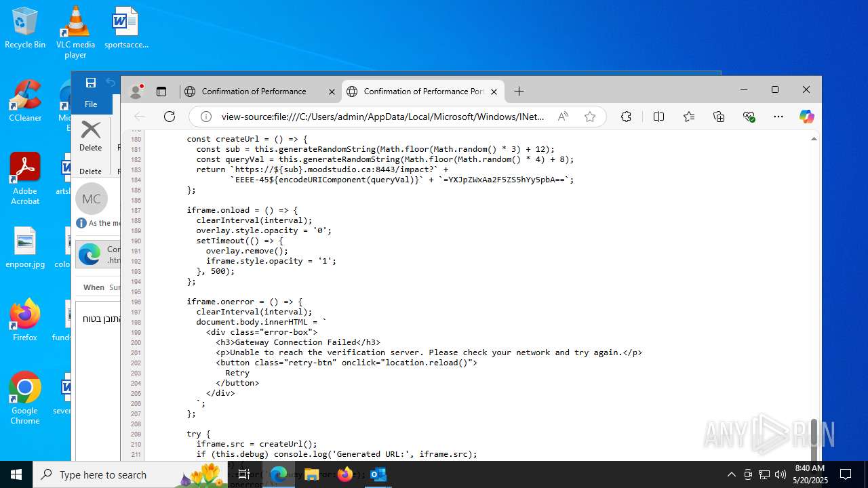Click the taskbar search box

130,474
